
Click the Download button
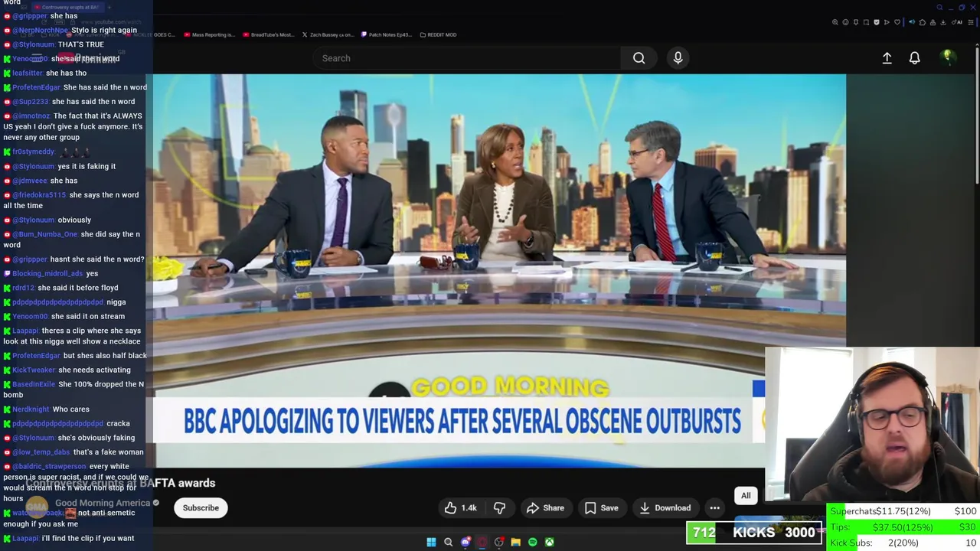click(664, 508)
